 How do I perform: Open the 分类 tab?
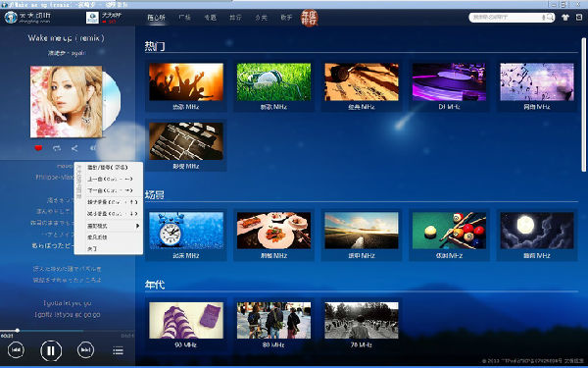[x=261, y=18]
